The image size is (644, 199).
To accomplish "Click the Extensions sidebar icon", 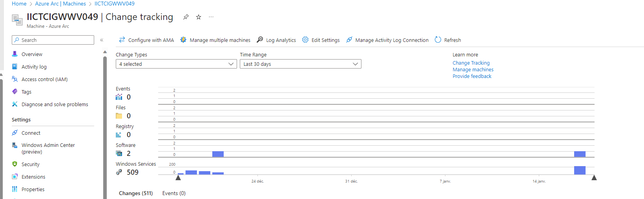I will 15,176.
